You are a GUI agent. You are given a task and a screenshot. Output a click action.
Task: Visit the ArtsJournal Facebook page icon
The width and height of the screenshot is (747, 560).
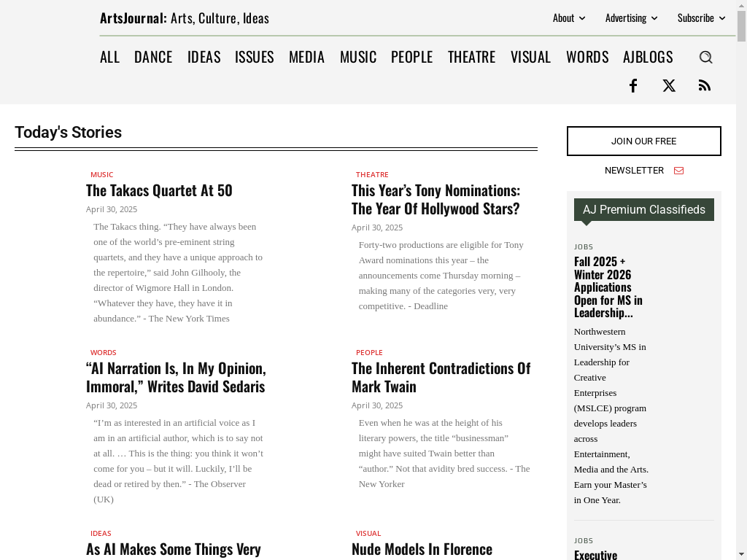pyautogui.click(x=633, y=86)
